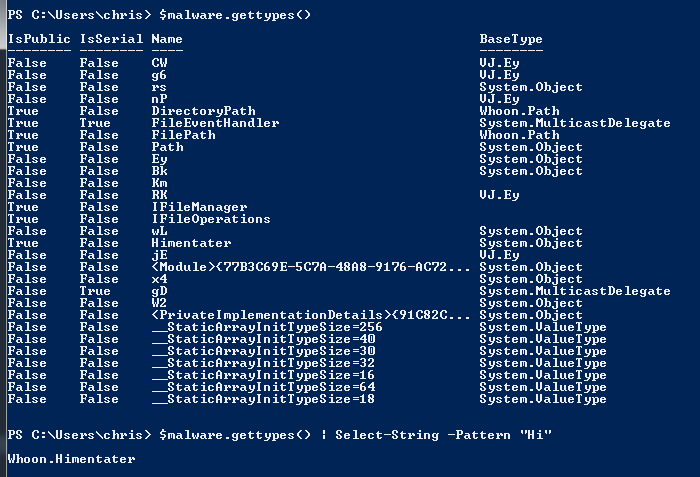Click the Name column header
Image resolution: width=700 pixels, height=477 pixels.
167,39
